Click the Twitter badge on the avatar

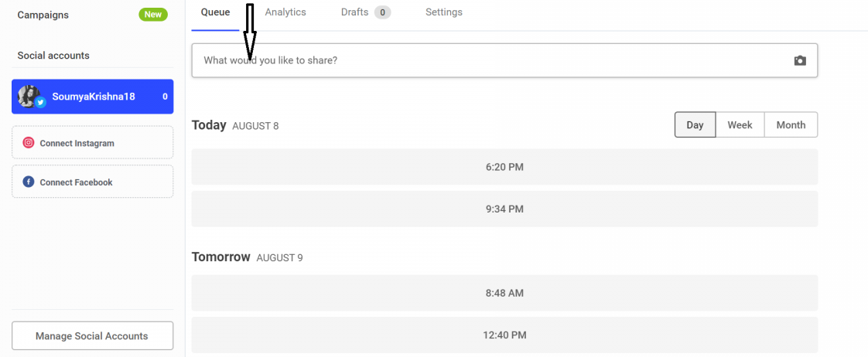tap(40, 102)
